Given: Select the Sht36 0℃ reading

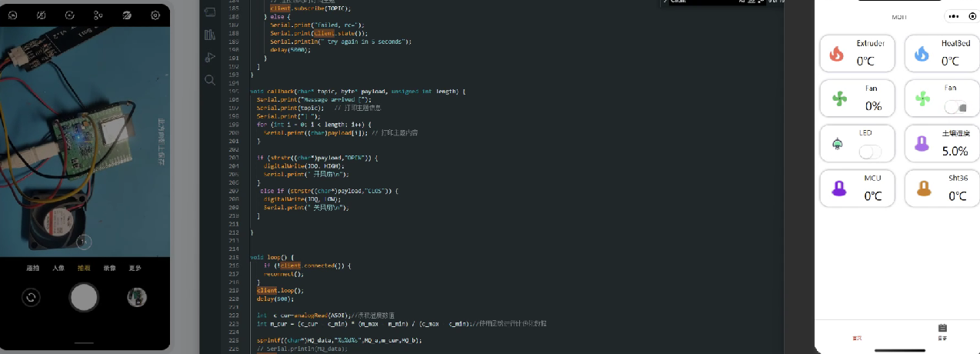Looking at the screenshot, I should [957, 196].
